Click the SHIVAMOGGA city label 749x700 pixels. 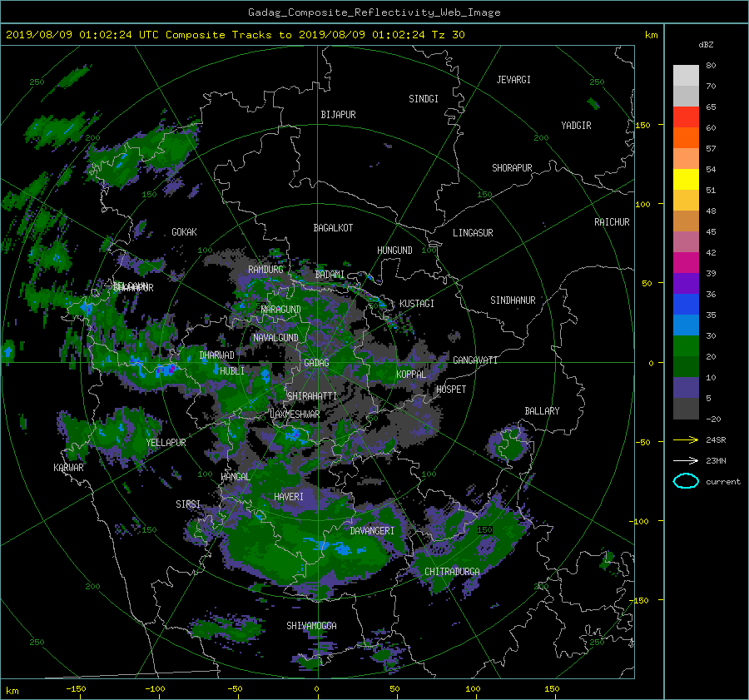(311, 626)
